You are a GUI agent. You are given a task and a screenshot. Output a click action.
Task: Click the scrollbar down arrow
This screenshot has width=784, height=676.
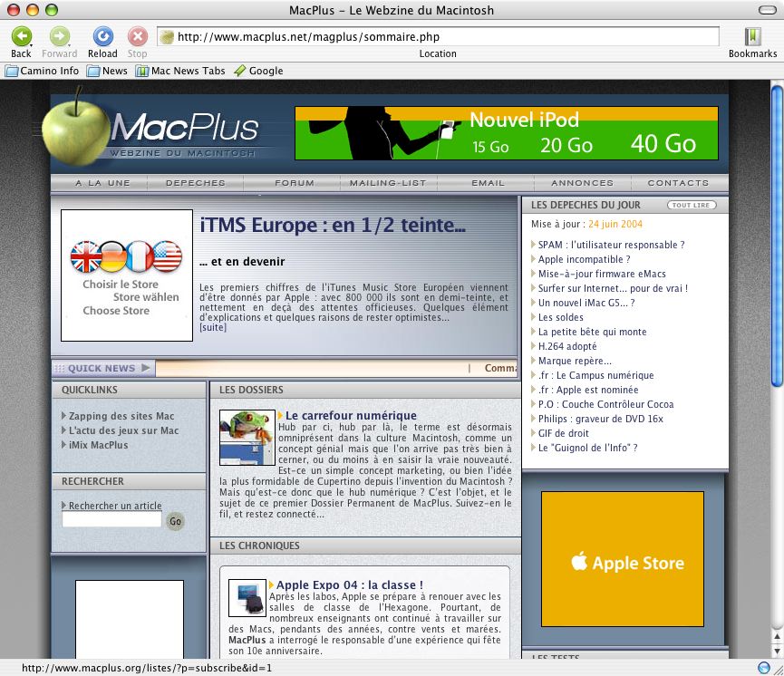(777, 651)
